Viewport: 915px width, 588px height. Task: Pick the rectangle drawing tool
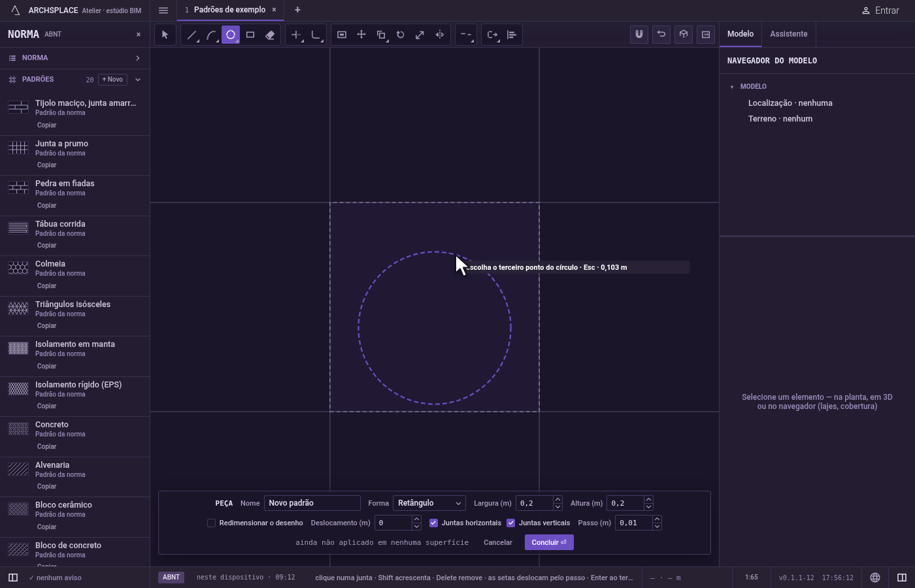click(x=250, y=35)
